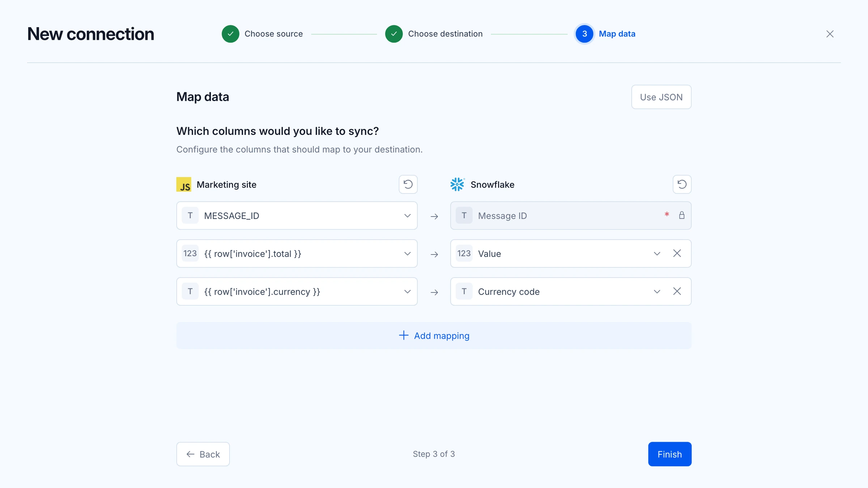Image resolution: width=868 pixels, height=488 pixels.
Task: Remove the Value mapping row
Action: (x=677, y=253)
